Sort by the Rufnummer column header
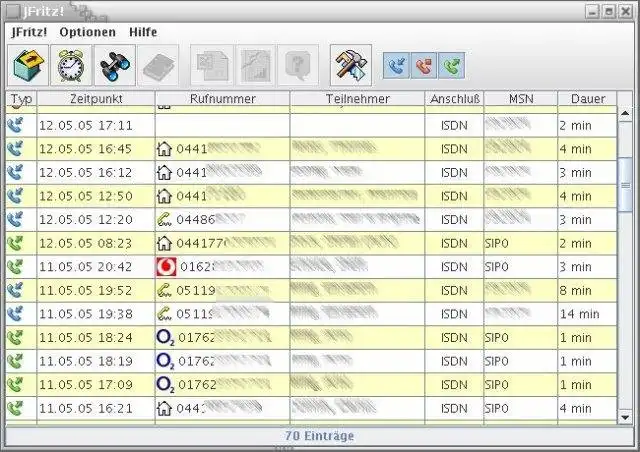This screenshot has width=640, height=452. (x=222, y=99)
